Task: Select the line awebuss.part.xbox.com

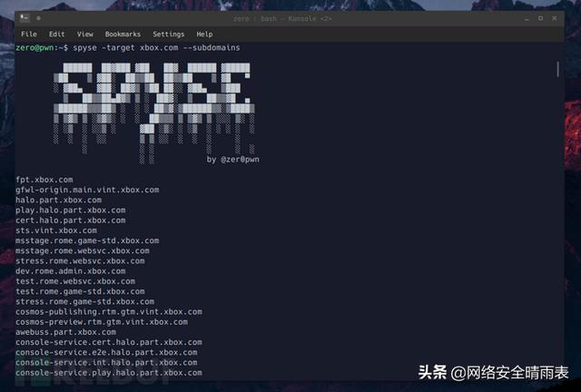Action: coord(65,332)
